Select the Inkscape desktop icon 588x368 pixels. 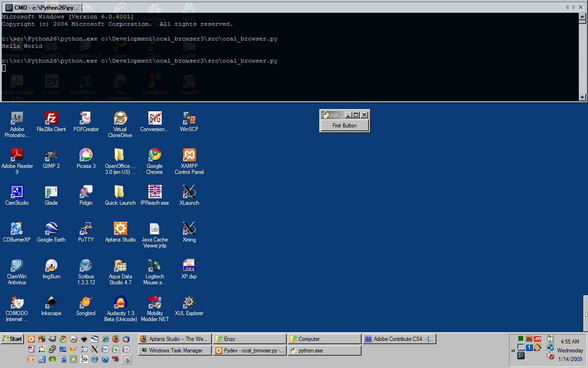tap(51, 306)
